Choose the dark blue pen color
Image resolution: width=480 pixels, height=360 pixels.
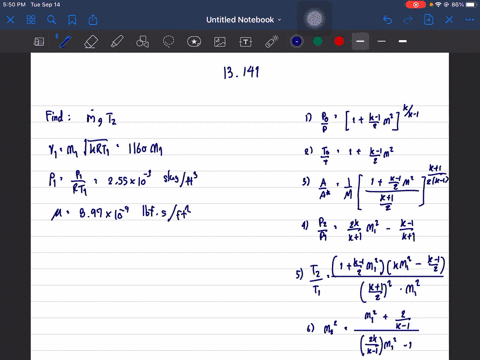[x=297, y=42]
